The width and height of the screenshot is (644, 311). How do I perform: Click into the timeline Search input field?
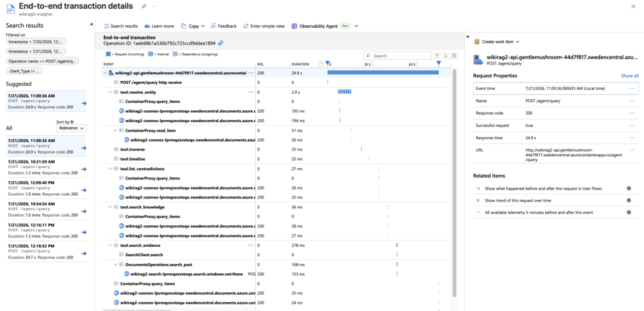(x=397, y=55)
